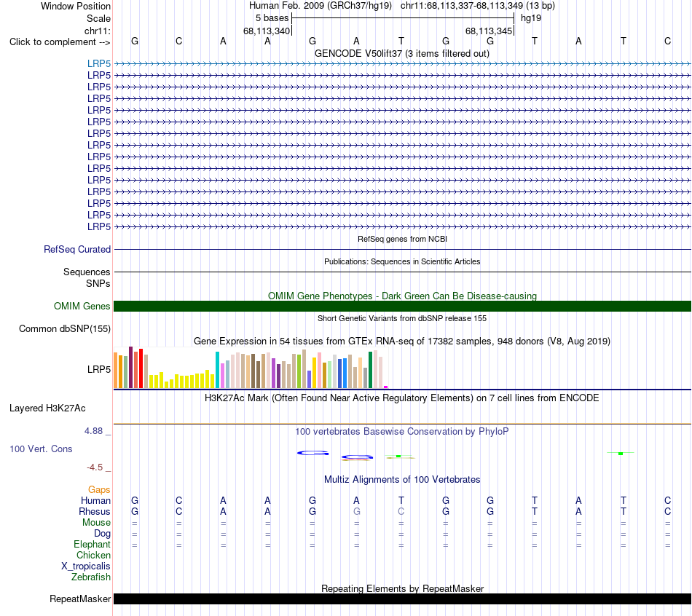Select the 'Zebrafish' species row label
The width and height of the screenshot is (692, 616).
[x=91, y=577]
